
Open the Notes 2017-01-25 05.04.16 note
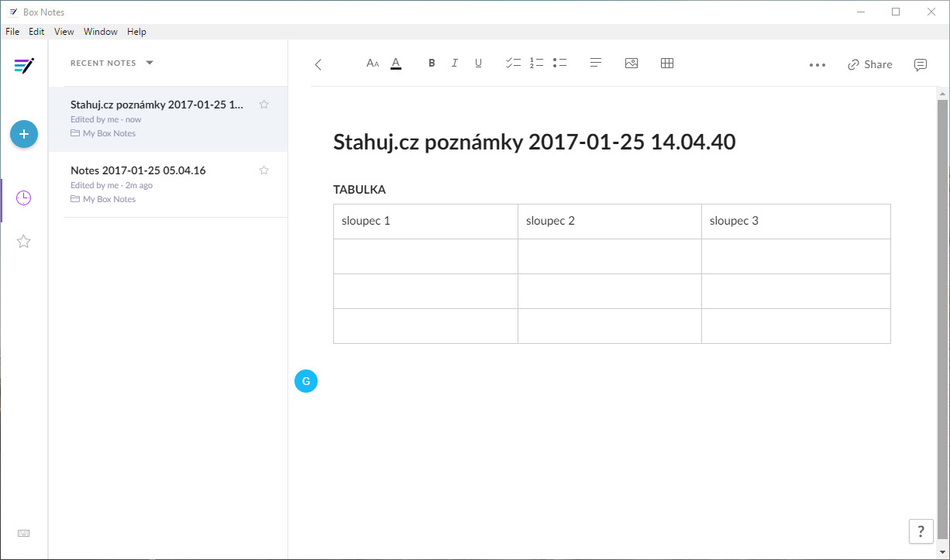click(168, 184)
